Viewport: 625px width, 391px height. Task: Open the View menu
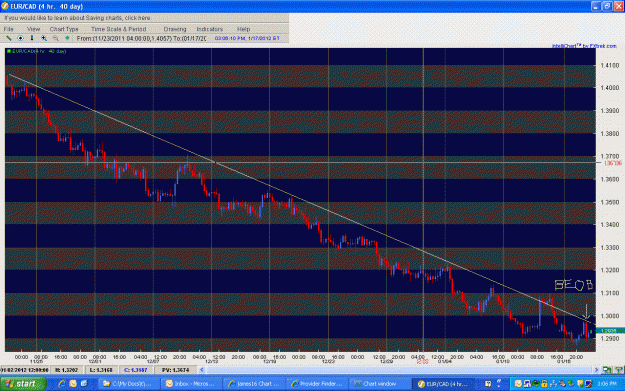coord(33,29)
